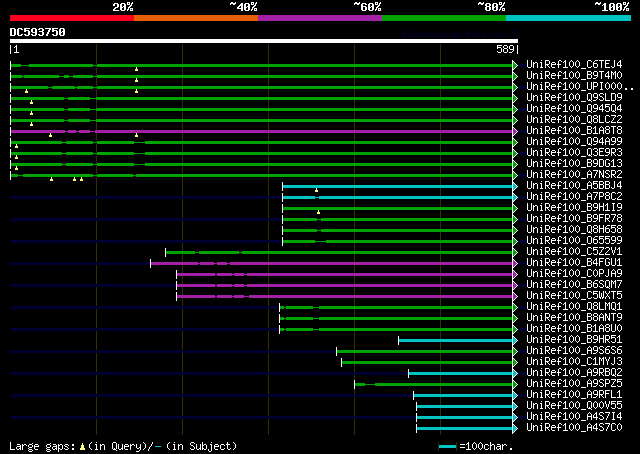
Task: Select the UniRef100_B9H1I9 label
Action: (574, 208)
